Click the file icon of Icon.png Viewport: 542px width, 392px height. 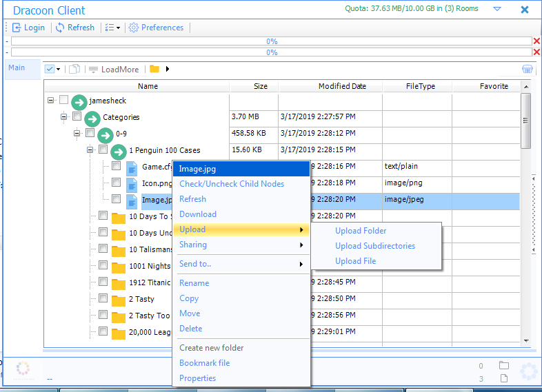click(132, 185)
